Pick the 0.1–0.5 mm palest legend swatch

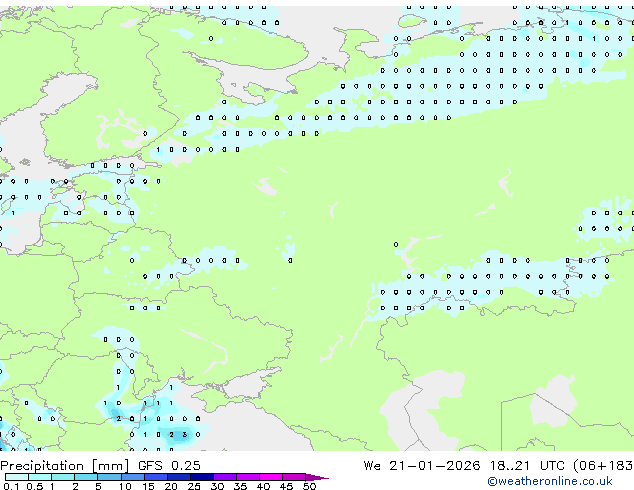tap(17, 477)
